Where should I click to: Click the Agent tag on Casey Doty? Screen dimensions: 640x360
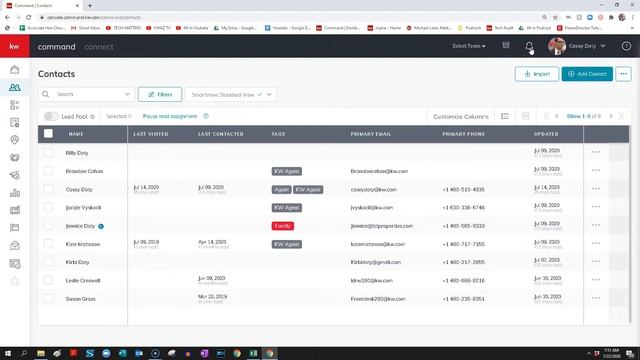(281, 189)
